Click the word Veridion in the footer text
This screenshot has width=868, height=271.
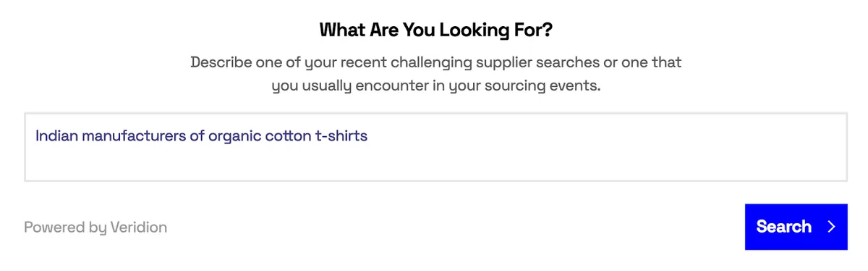[138, 228]
